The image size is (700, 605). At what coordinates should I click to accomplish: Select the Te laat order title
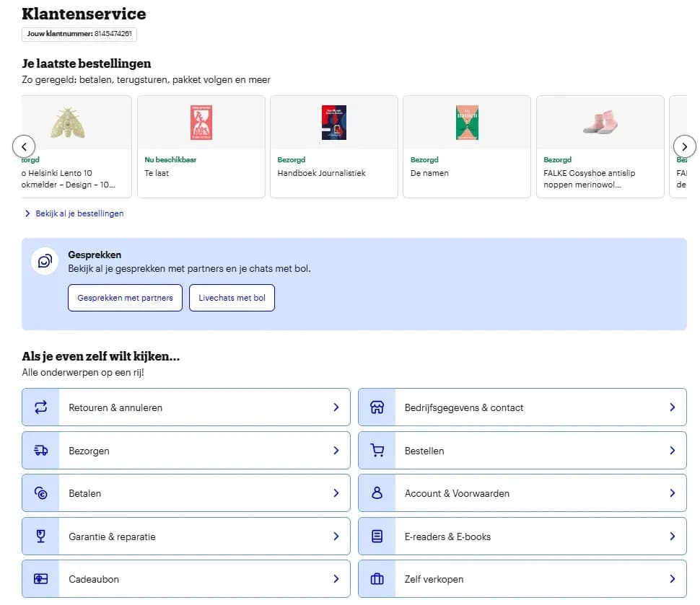(157, 173)
